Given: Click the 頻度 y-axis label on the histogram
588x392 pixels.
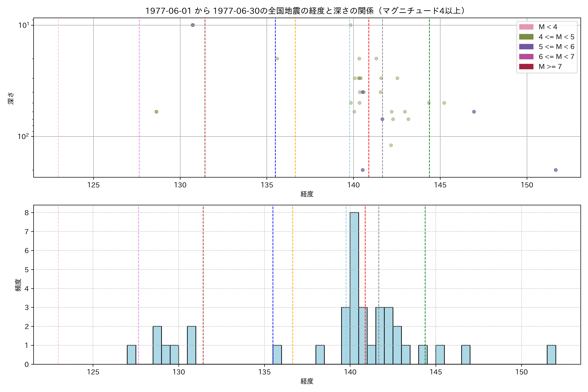Looking at the screenshot, I should pyautogui.click(x=18, y=285).
